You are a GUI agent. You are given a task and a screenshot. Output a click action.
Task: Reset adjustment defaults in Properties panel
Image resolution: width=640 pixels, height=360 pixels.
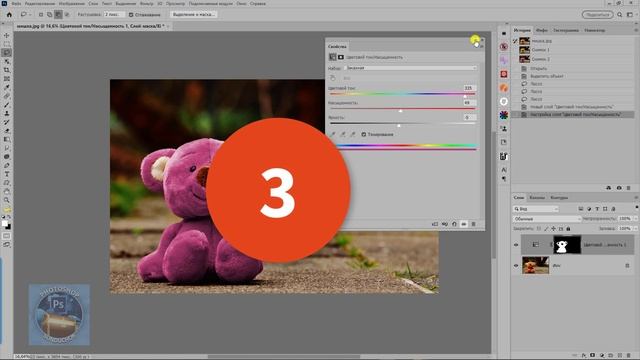point(454,224)
